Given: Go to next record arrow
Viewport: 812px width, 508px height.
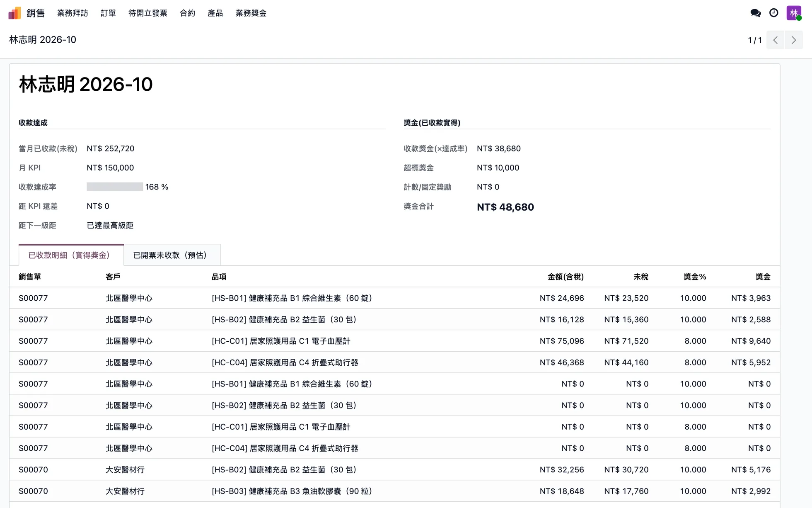Looking at the screenshot, I should tap(794, 40).
